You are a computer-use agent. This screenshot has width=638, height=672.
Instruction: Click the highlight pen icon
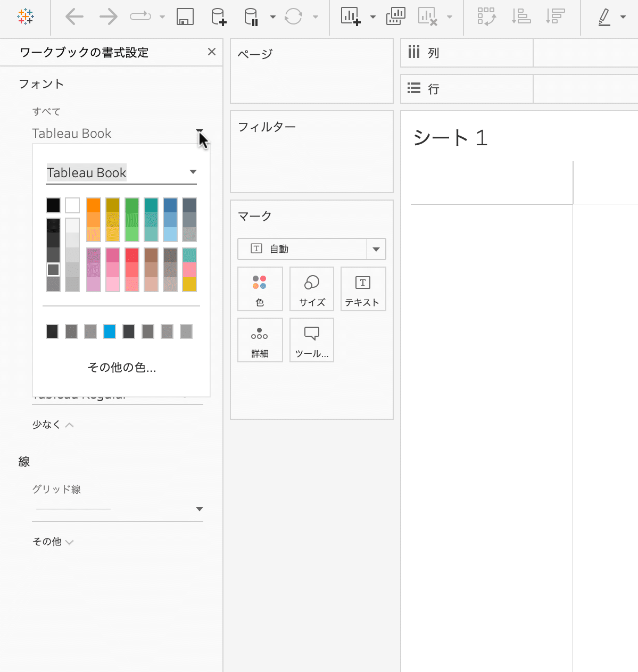[x=604, y=16]
